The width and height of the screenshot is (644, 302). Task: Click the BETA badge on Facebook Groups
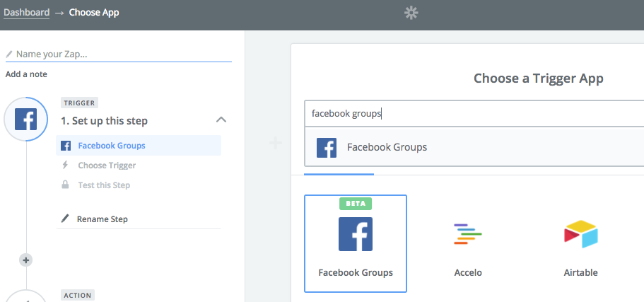click(356, 204)
